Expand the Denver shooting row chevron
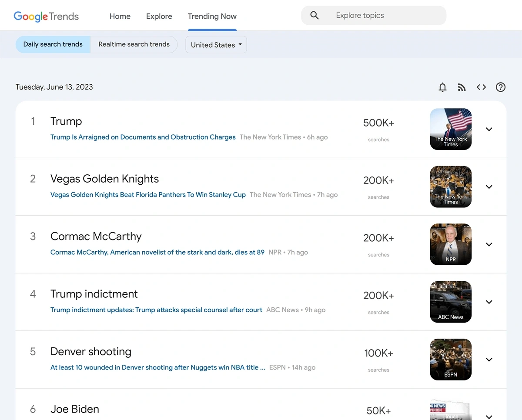 (x=489, y=360)
